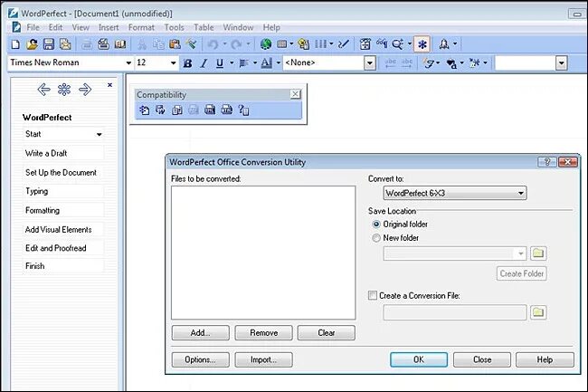Click the bell icon in main toolbar
This screenshot has width=588, height=392.
tap(444, 44)
